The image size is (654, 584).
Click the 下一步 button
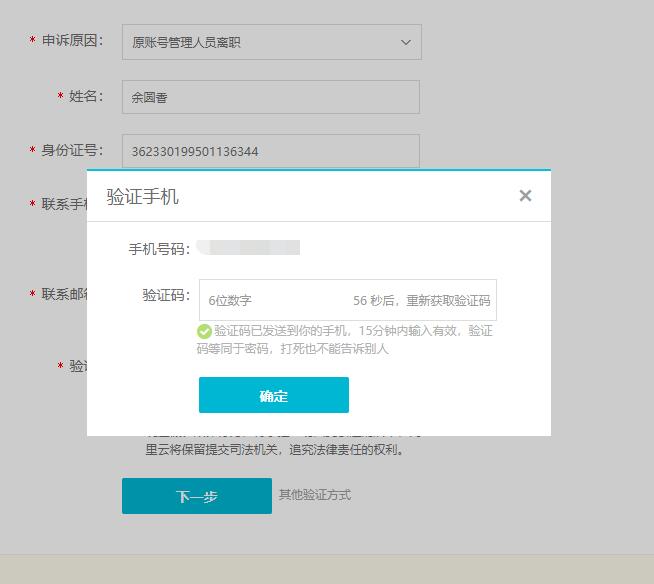pyautogui.click(x=196, y=496)
